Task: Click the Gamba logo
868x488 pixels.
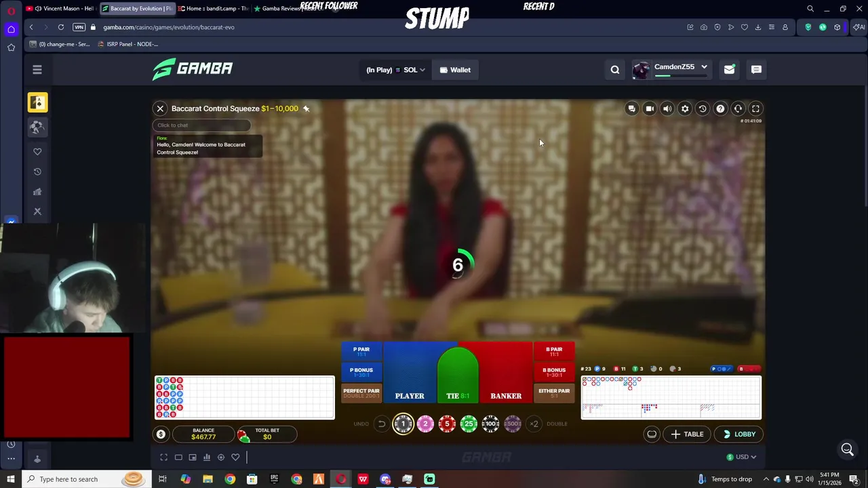Action: pyautogui.click(x=193, y=69)
